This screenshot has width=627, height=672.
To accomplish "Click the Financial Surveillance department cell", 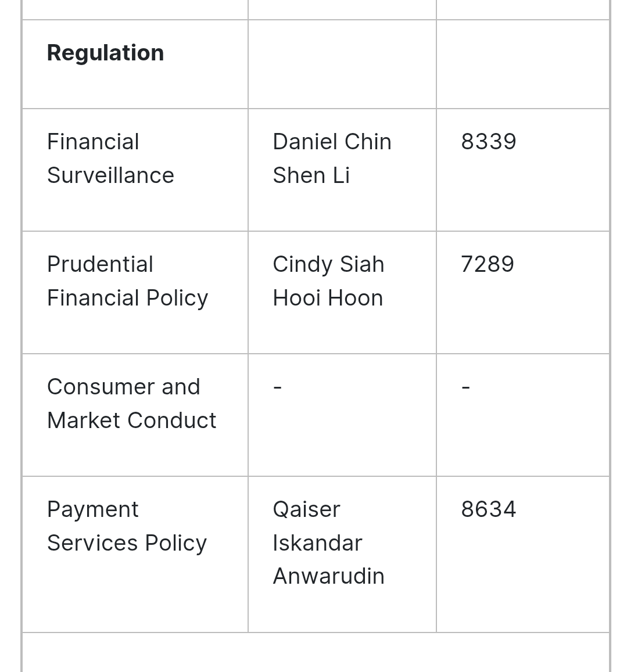I will pos(135,170).
